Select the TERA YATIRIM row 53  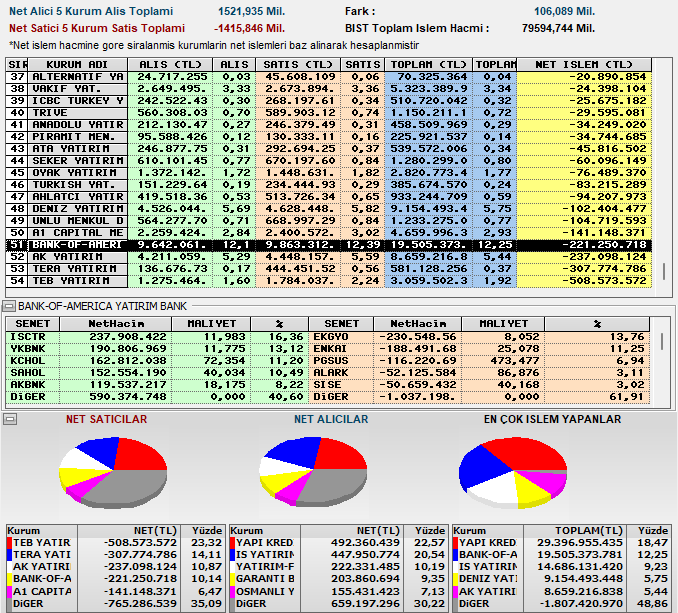[329, 269]
